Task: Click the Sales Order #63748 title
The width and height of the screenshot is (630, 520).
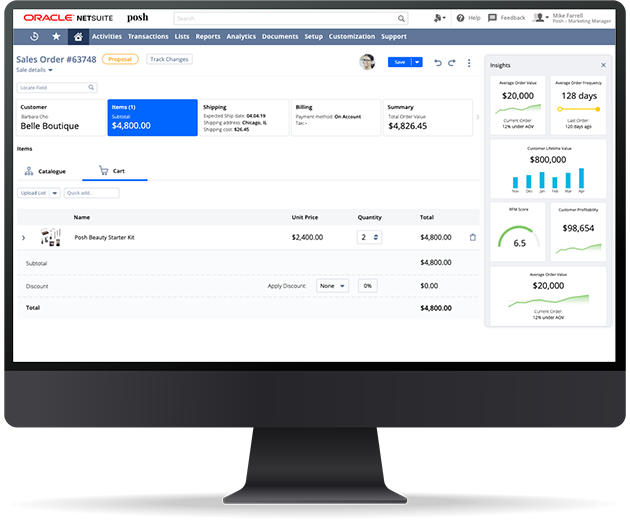Action: click(x=56, y=59)
